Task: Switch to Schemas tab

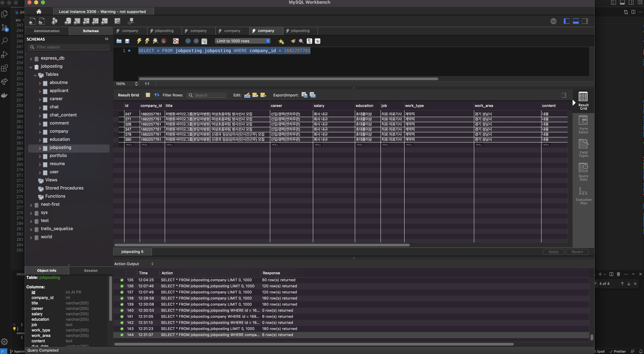Action: (x=91, y=31)
